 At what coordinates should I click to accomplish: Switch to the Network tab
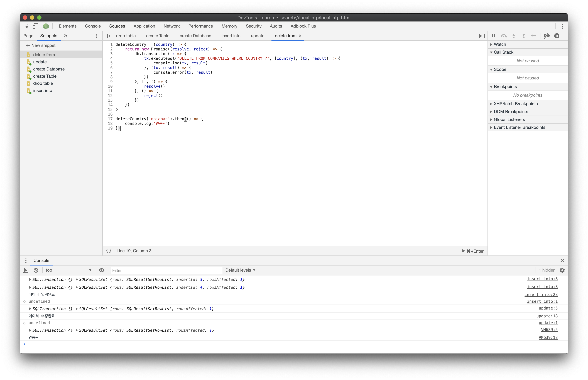[x=171, y=26]
